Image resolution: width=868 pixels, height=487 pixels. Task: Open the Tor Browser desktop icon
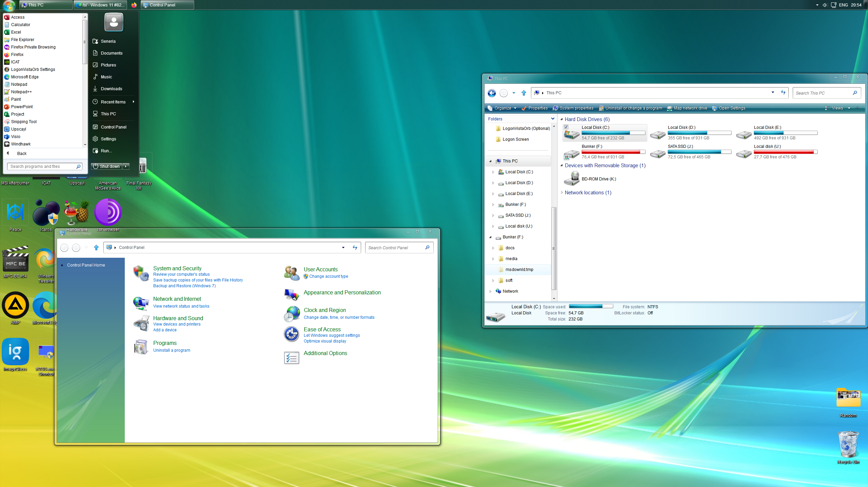coord(108,213)
